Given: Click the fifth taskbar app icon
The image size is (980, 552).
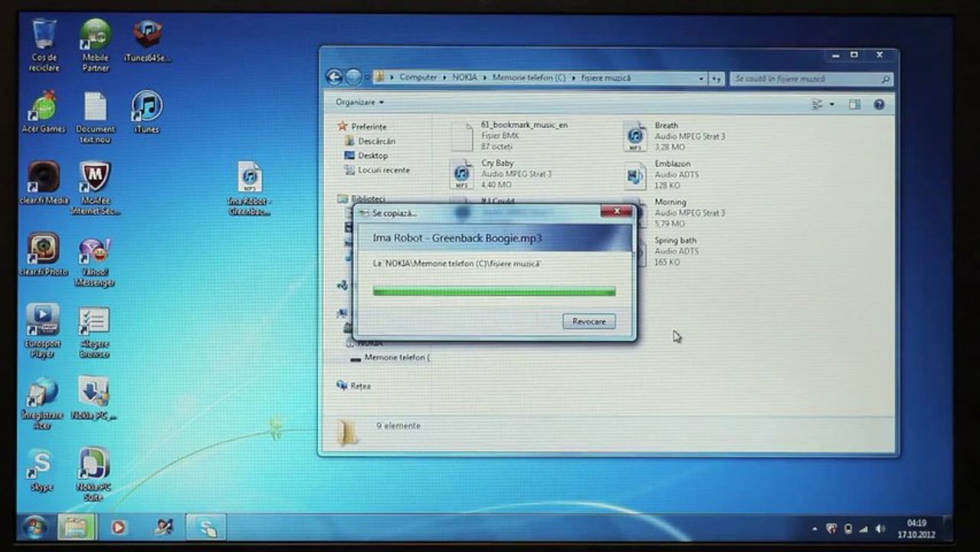Looking at the screenshot, I should pyautogui.click(x=206, y=527).
